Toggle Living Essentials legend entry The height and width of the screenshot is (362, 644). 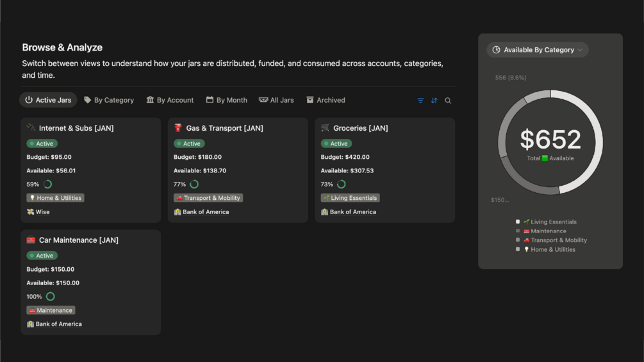pyautogui.click(x=549, y=222)
